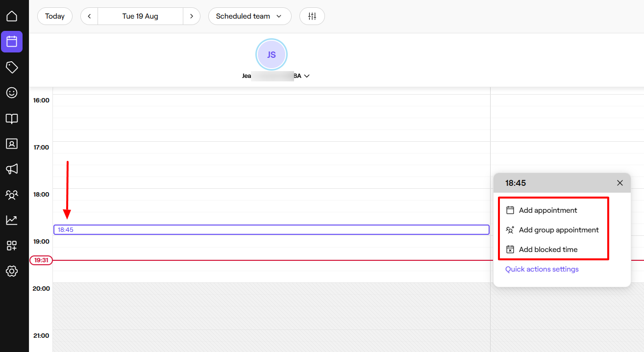Open the Sales tag icon in sidebar
The height and width of the screenshot is (352, 644).
pos(12,67)
